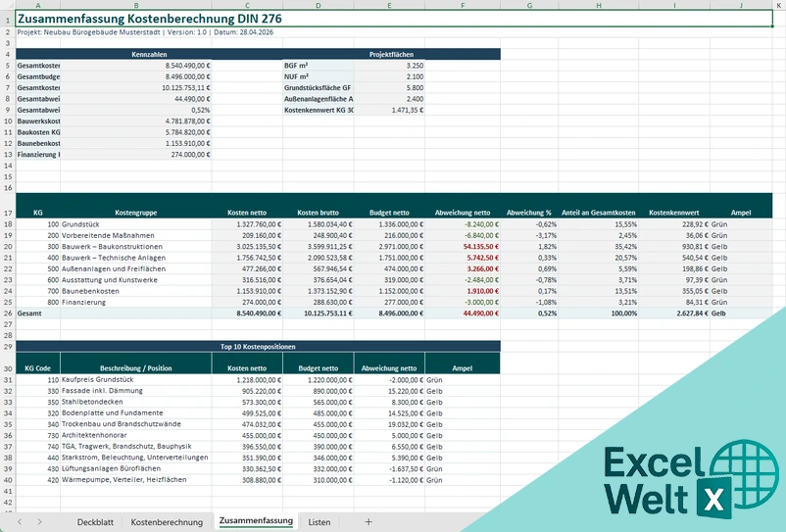
Task: Add a new sheet with plus icon
Action: [368, 522]
